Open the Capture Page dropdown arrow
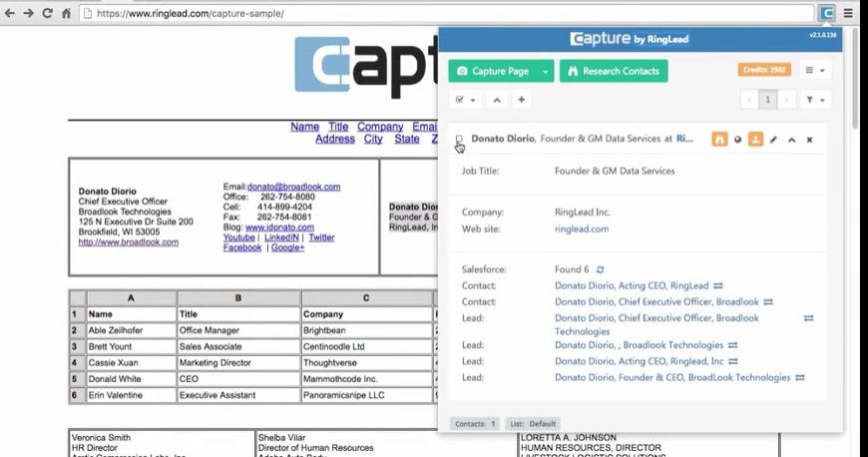Image resolution: width=868 pixels, height=457 pixels. pos(546,71)
